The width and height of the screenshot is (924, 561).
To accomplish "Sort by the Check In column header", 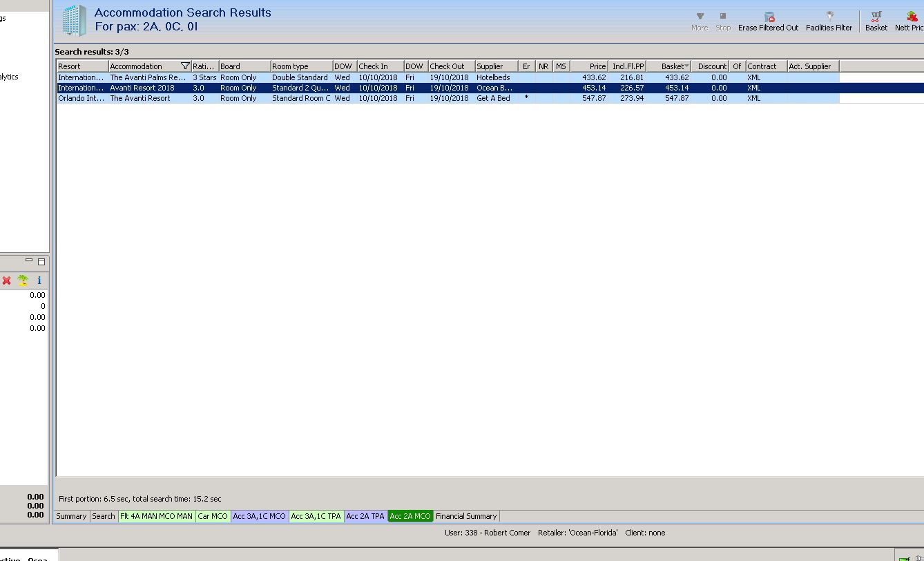I will pyautogui.click(x=380, y=66).
